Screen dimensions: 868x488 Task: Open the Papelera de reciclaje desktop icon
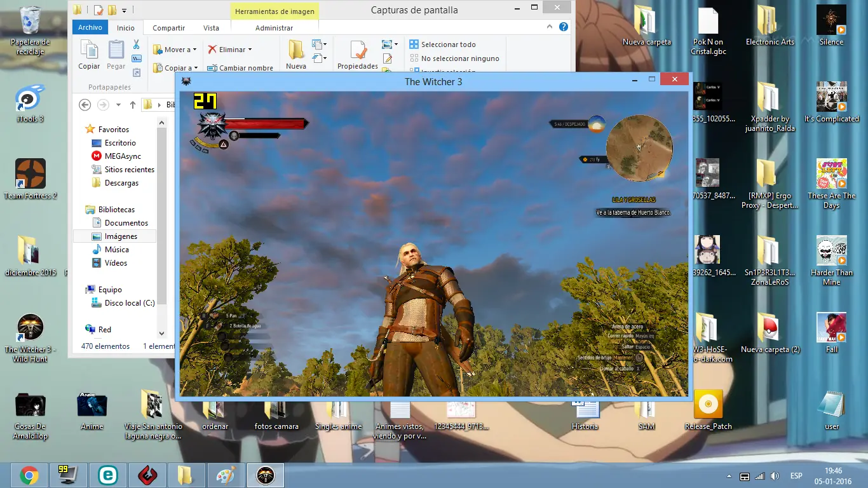click(30, 30)
